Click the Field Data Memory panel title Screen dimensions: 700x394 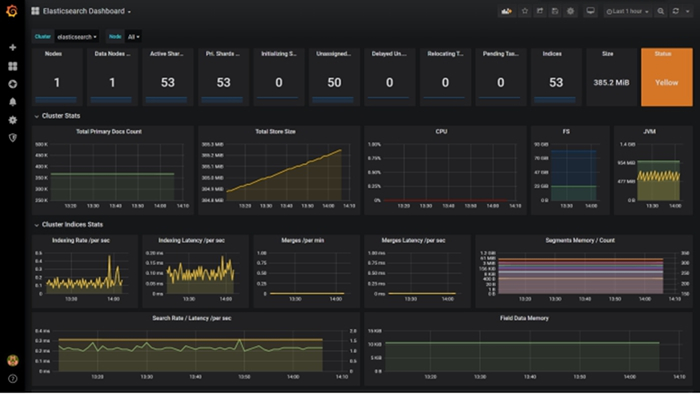[524, 318]
